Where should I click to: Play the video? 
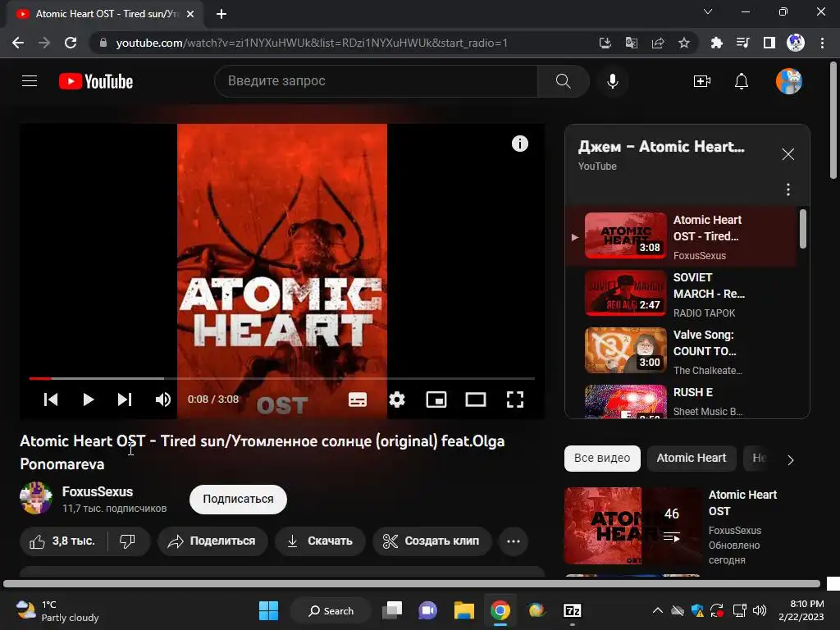tap(89, 399)
